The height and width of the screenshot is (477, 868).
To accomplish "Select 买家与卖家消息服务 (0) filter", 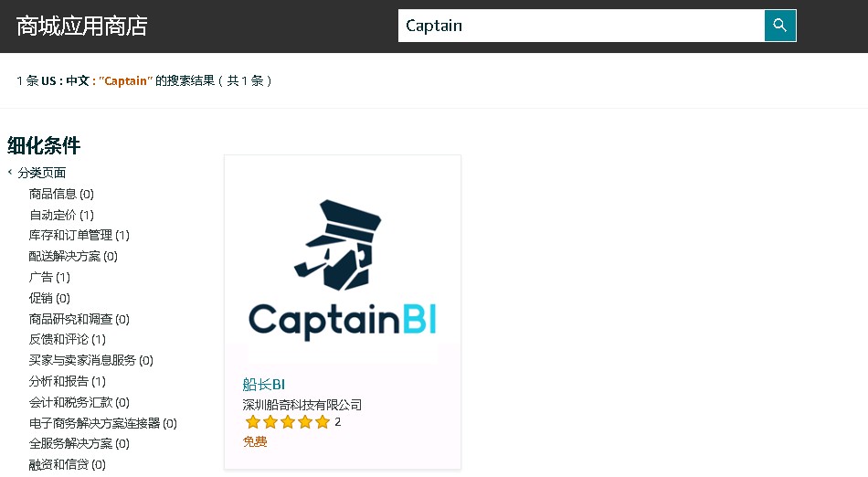I will tap(90, 360).
